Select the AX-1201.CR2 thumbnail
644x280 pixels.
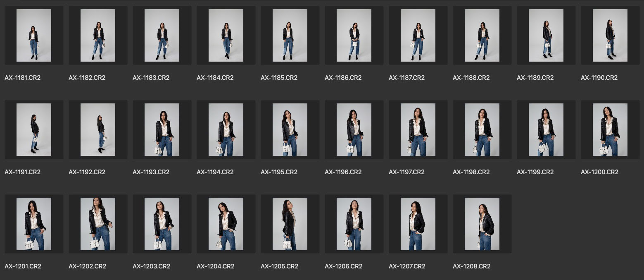click(x=34, y=224)
